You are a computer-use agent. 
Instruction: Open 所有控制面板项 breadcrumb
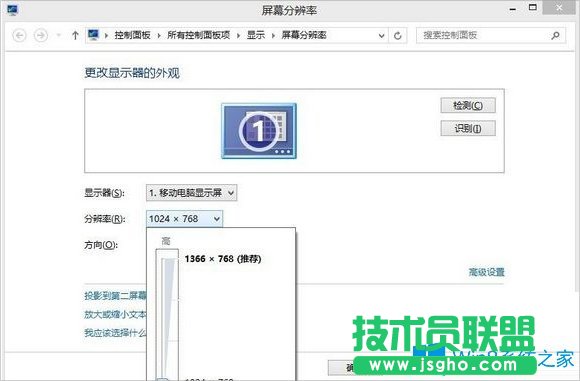(x=198, y=35)
